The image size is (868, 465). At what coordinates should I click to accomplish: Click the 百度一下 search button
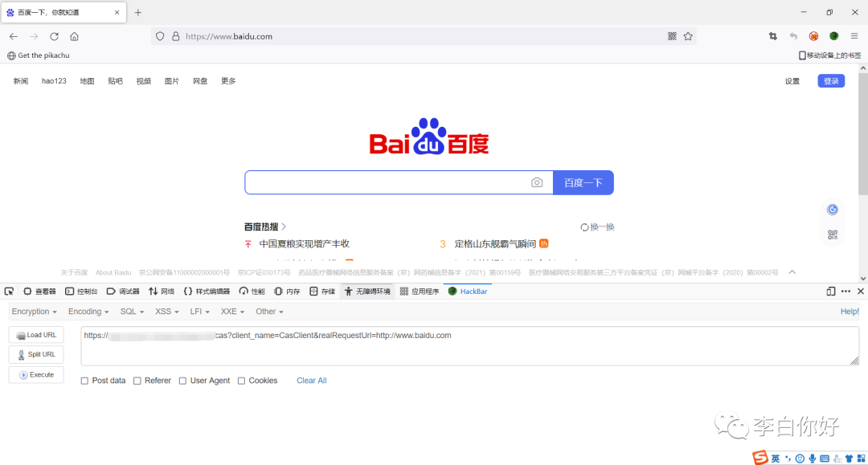coord(583,182)
